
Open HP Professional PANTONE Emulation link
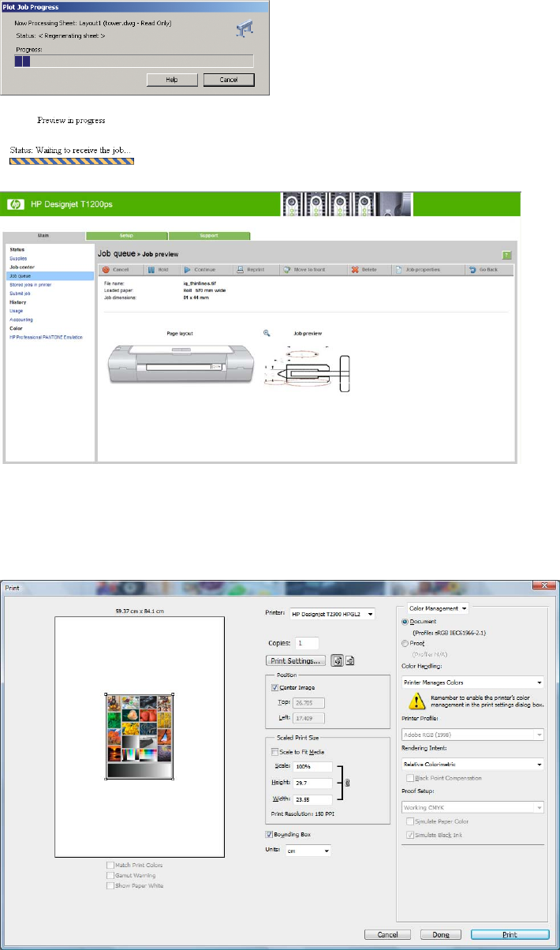46,337
